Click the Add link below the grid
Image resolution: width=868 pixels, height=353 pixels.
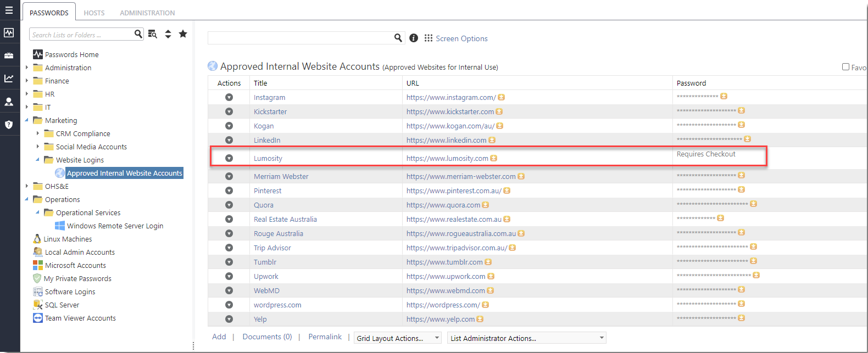pyautogui.click(x=219, y=337)
